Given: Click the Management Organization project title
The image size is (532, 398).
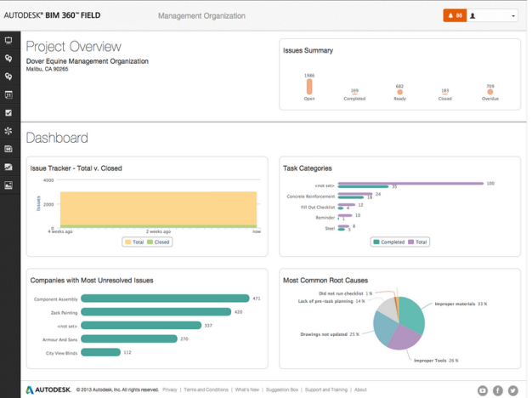Looking at the screenshot, I should (201, 16).
